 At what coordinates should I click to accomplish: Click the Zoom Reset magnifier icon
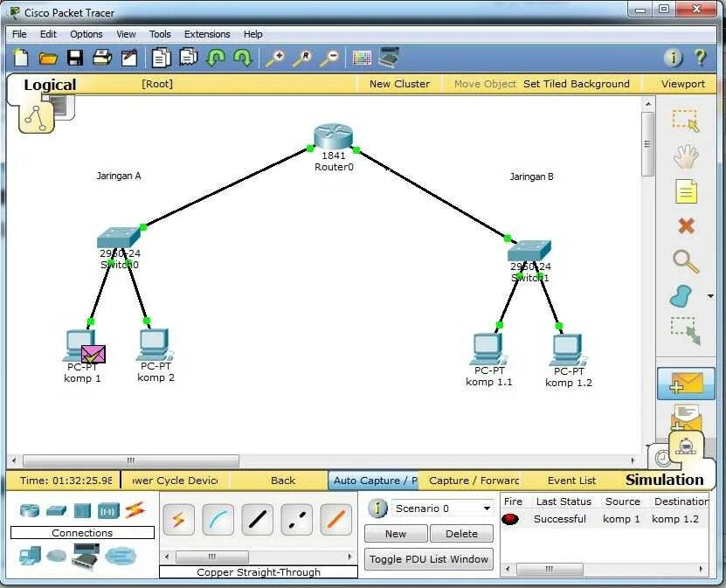(302, 59)
